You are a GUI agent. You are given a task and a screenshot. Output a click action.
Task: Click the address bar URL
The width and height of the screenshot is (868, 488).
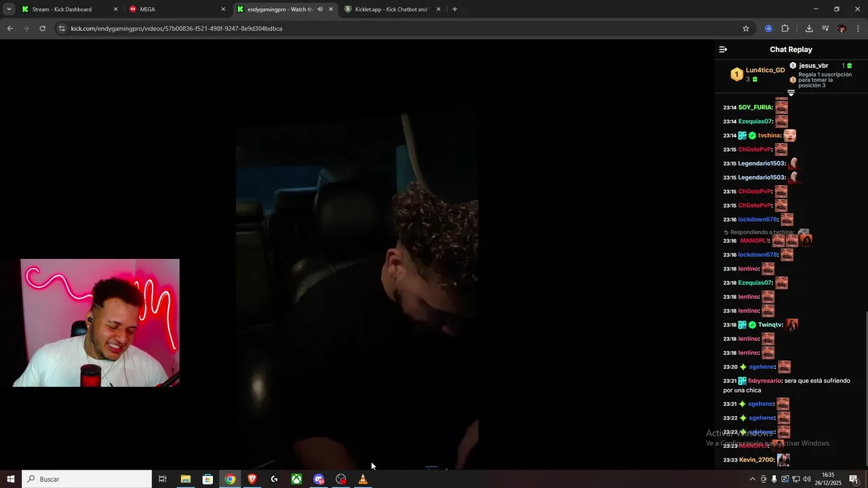(x=176, y=28)
